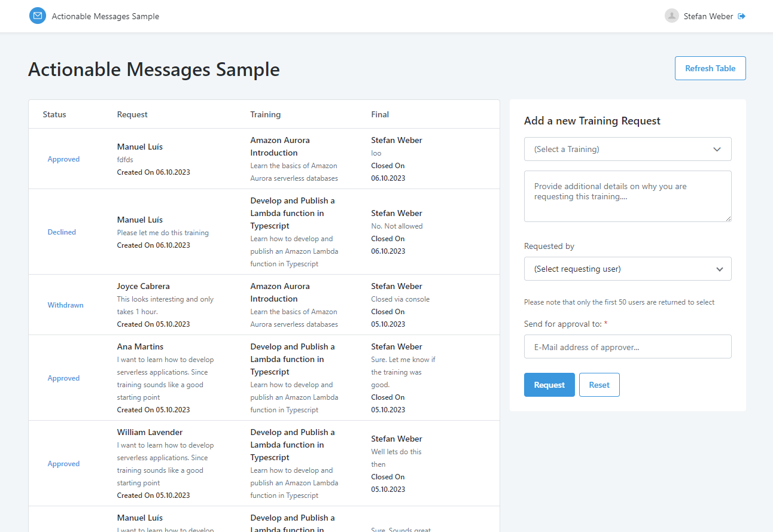Screen dimensions: 773x532
Task: Click the Withdrawn status link
Action: [x=65, y=305]
